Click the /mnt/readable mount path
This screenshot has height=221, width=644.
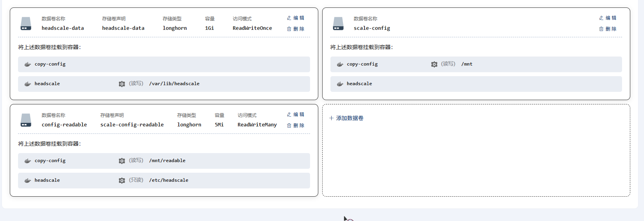(x=167, y=161)
